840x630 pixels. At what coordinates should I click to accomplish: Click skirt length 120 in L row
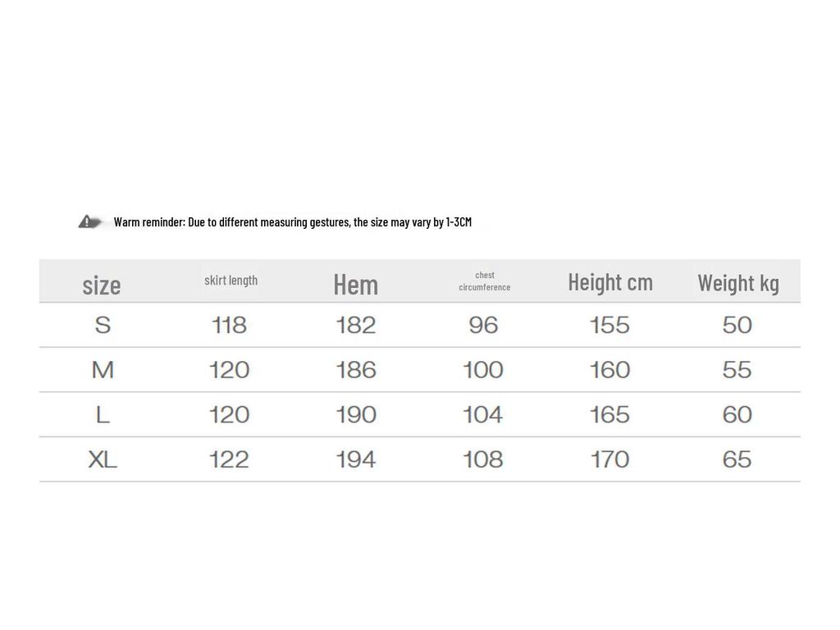click(x=229, y=415)
